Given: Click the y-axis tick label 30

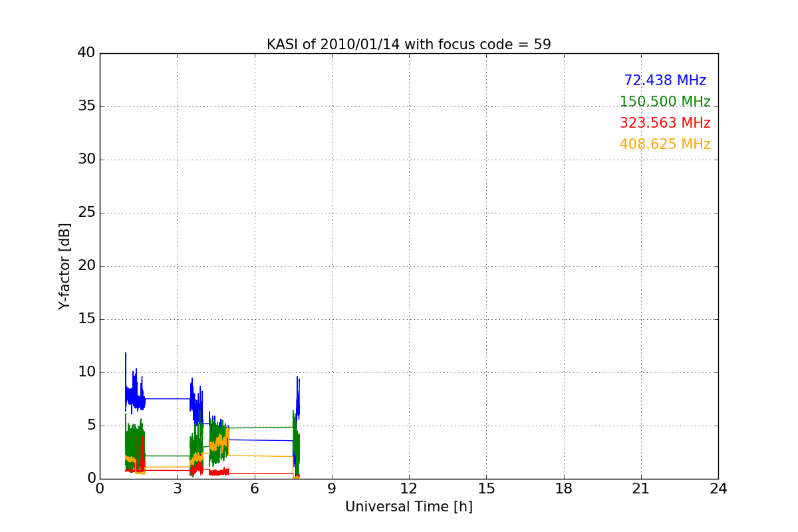Looking at the screenshot, I should tap(87, 160).
